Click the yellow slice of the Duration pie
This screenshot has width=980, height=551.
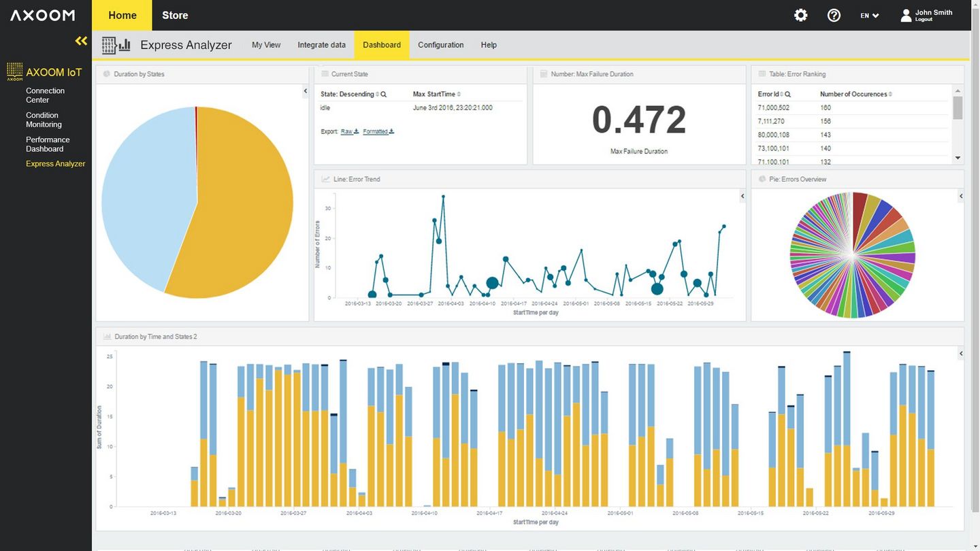coord(238,224)
